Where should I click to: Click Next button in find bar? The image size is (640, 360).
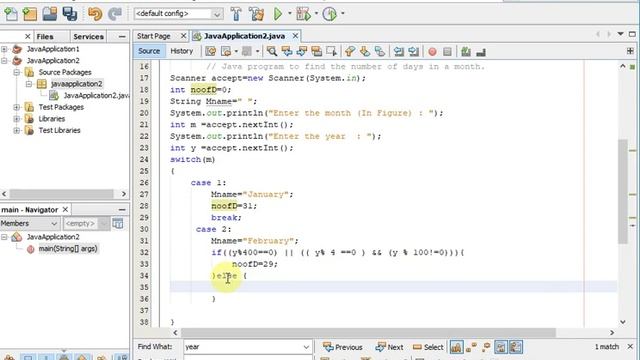click(x=390, y=347)
